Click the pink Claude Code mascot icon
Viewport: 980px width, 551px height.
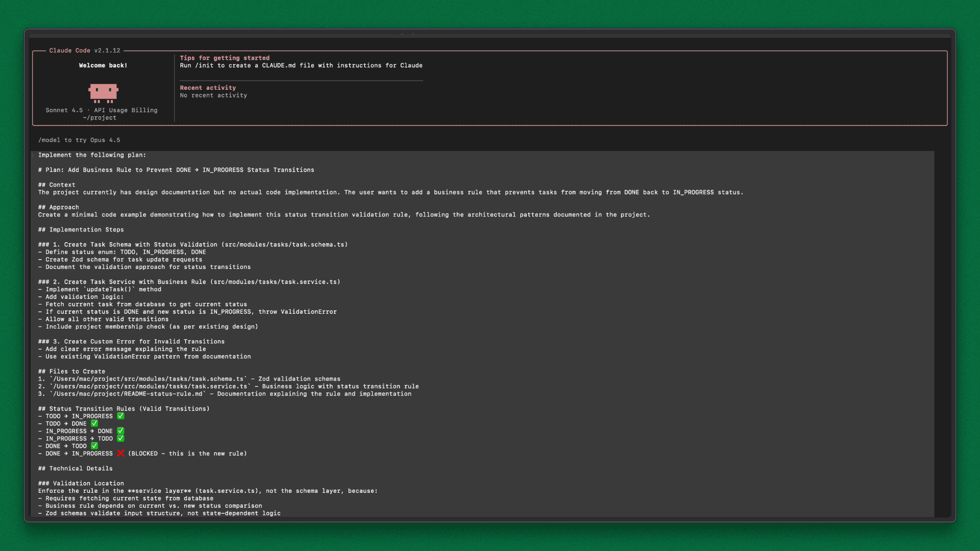tap(103, 93)
